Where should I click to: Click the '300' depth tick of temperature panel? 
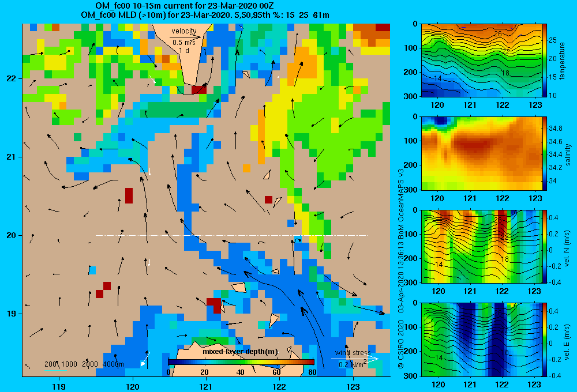tap(411, 96)
